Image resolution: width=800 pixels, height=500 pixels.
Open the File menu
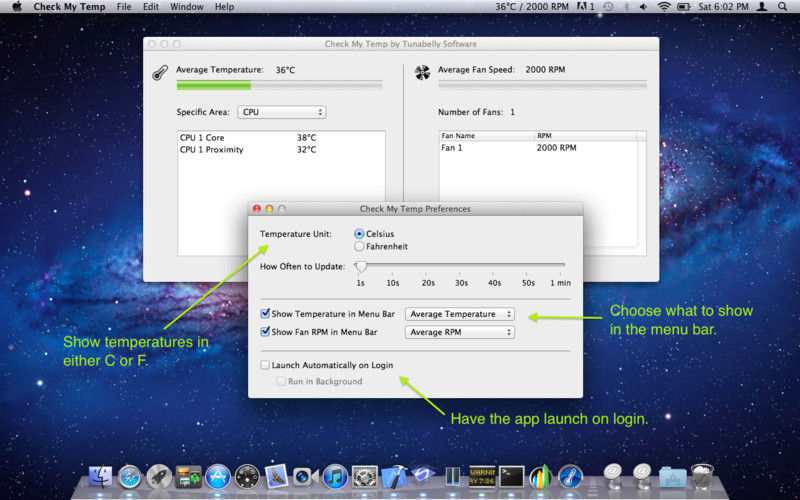(124, 7)
